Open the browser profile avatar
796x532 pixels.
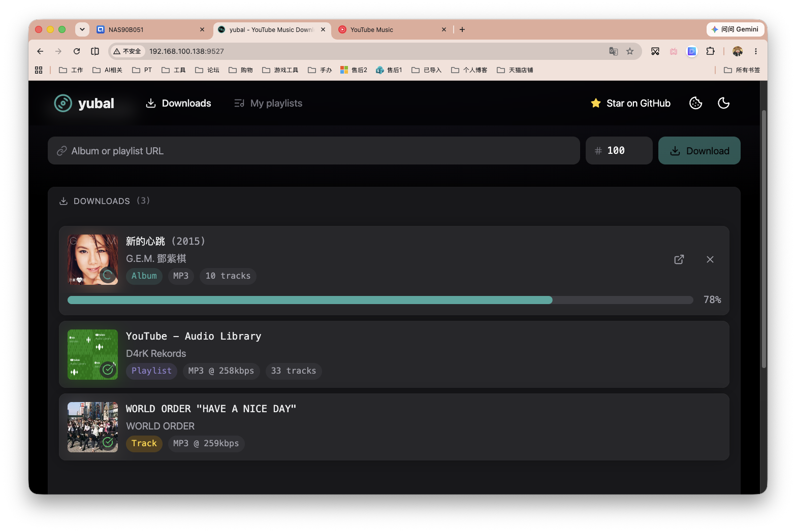(x=738, y=51)
